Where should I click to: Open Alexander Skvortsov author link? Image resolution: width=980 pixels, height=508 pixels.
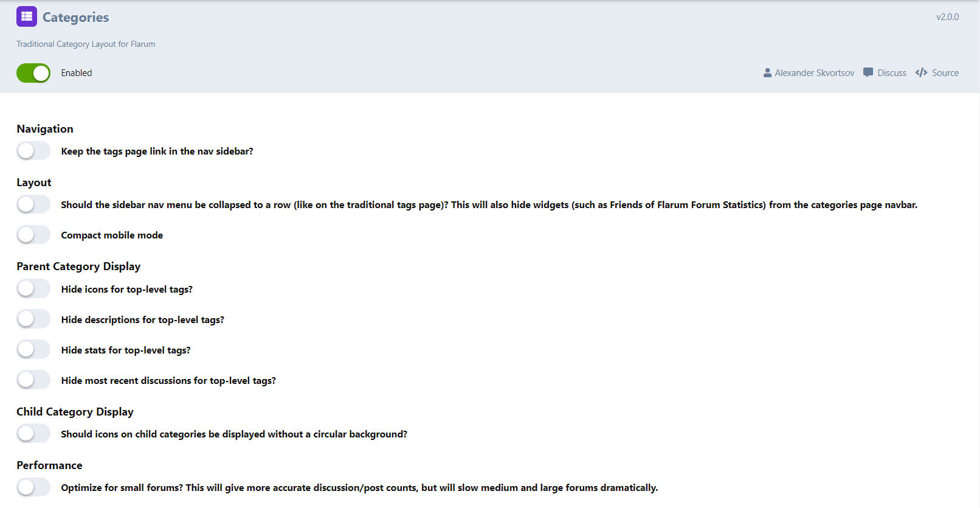coord(814,73)
